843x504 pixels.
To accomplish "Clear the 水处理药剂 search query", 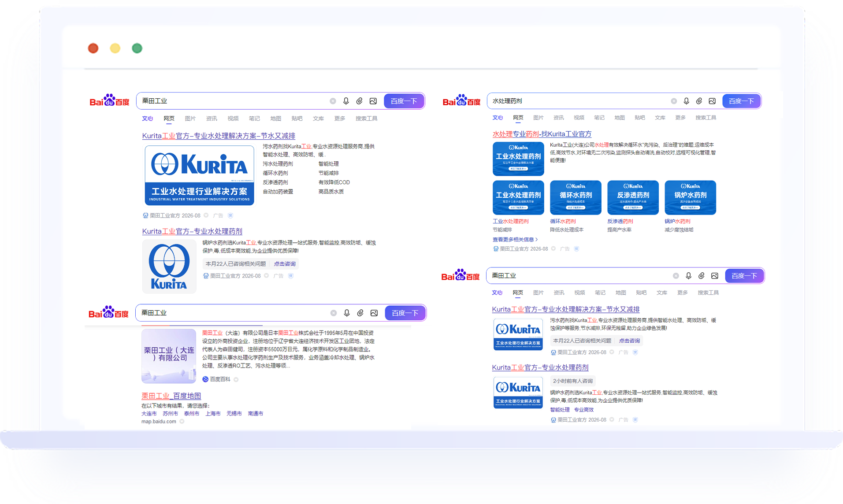I will pyautogui.click(x=674, y=101).
